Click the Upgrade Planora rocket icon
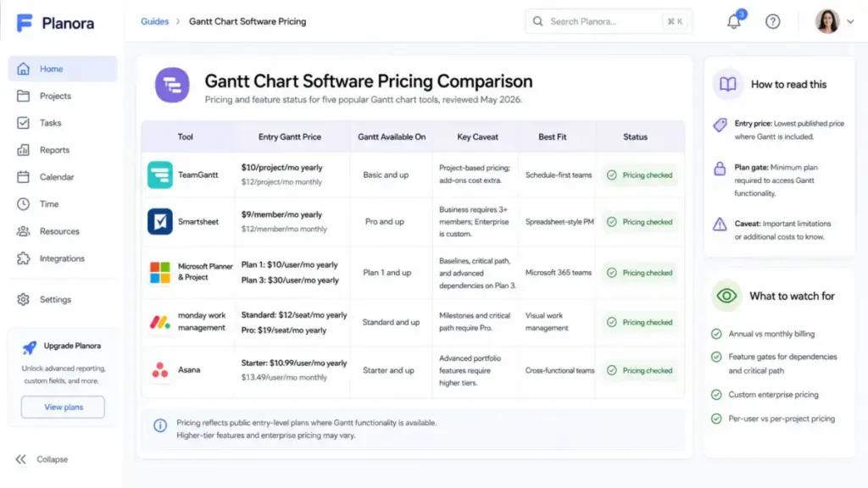868x488 pixels. [30, 347]
